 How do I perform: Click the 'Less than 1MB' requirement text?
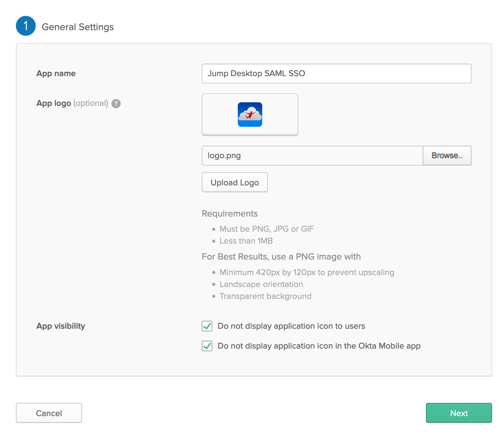(x=246, y=241)
